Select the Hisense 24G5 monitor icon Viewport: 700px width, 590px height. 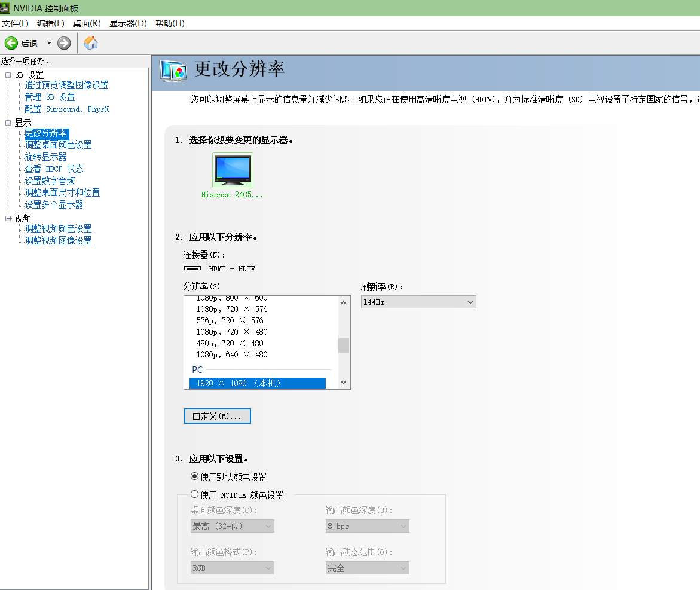pos(232,170)
